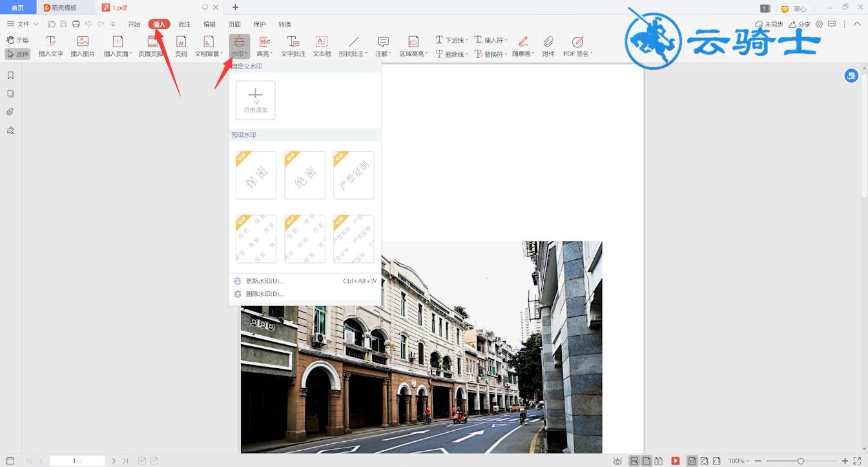This screenshot has width=868, height=467.
Task: Click the 文字批注 text annotation tool
Action: pyautogui.click(x=293, y=47)
